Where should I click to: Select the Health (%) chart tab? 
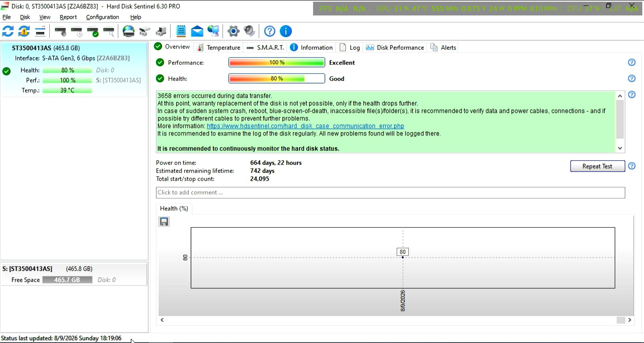click(x=174, y=209)
